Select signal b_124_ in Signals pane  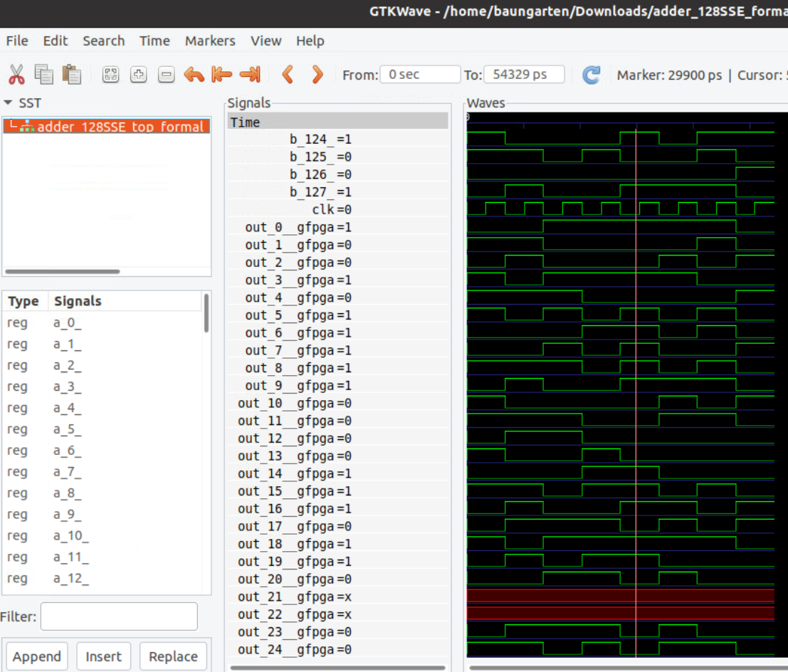pos(337,140)
